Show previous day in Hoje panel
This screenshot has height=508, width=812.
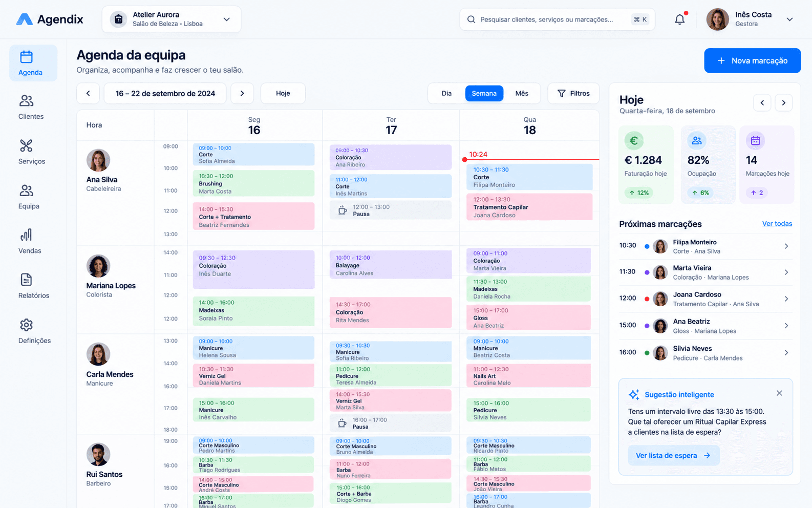click(x=762, y=103)
